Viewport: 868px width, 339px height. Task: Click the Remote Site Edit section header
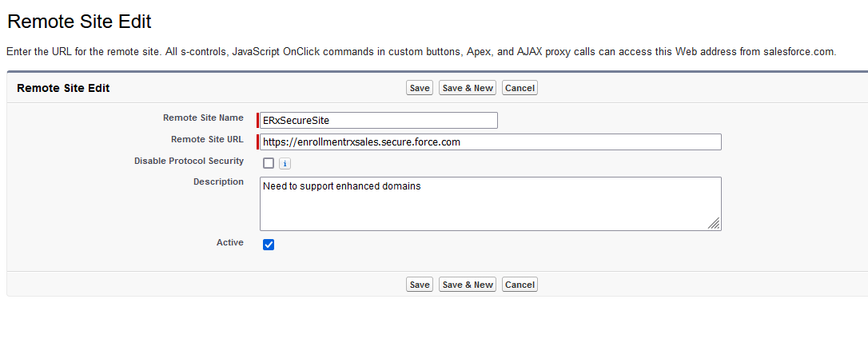(63, 88)
